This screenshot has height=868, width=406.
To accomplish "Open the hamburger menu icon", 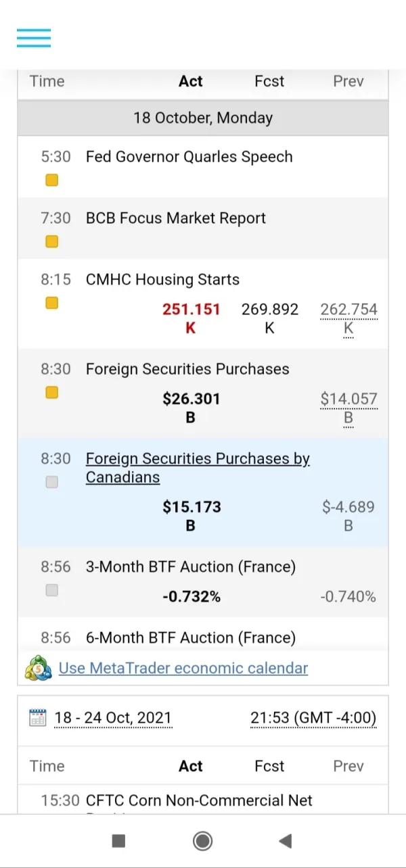I will [34, 38].
